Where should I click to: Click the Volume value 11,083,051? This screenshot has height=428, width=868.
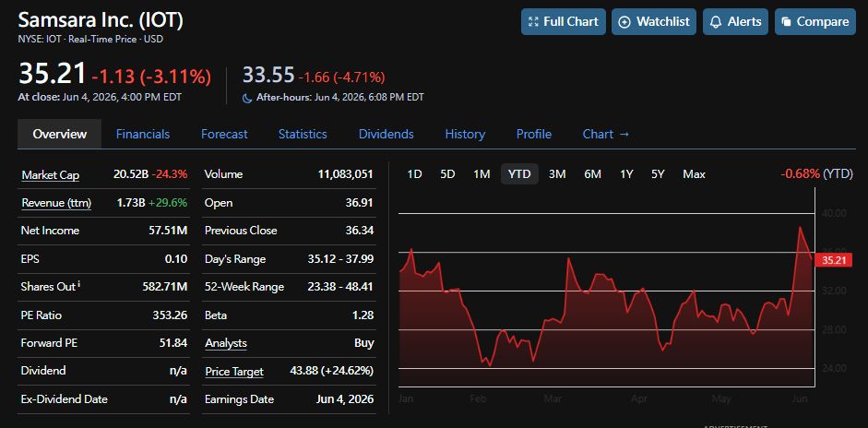345,174
